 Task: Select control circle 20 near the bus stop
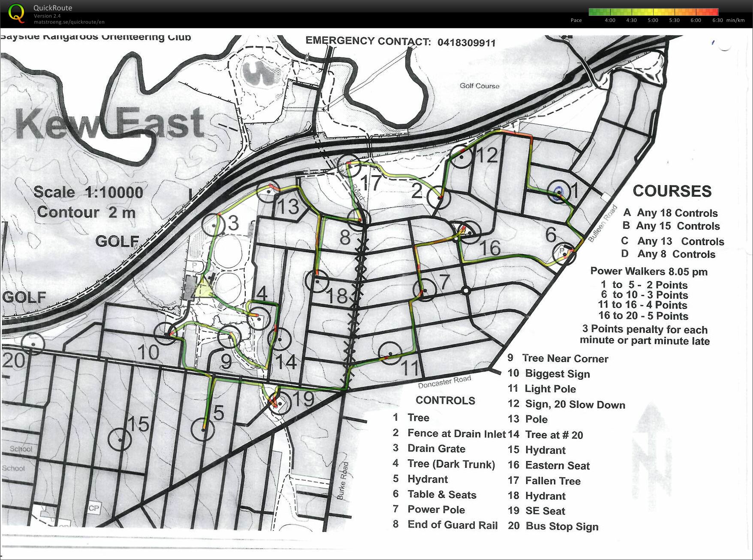point(33,343)
